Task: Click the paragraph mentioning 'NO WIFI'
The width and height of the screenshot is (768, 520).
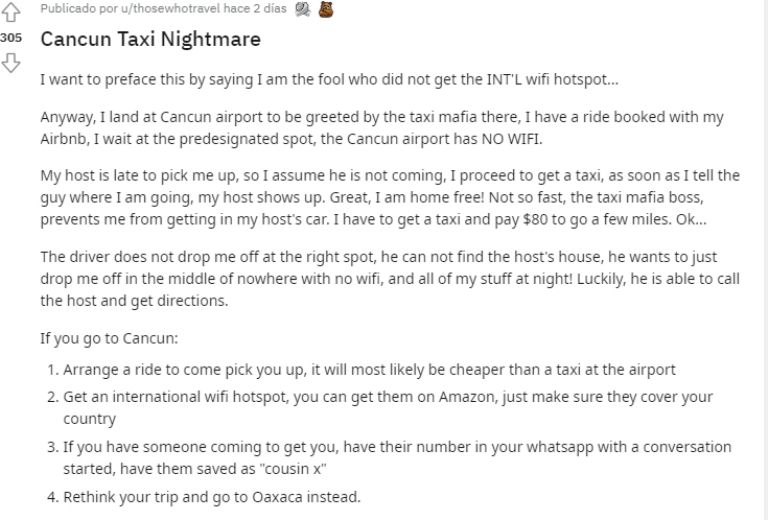Action: coord(382,128)
